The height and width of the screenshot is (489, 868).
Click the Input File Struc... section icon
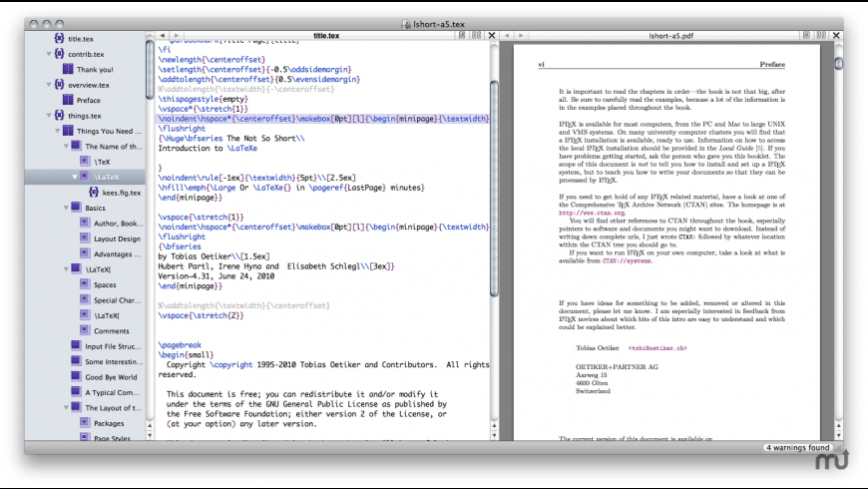[x=77, y=345]
